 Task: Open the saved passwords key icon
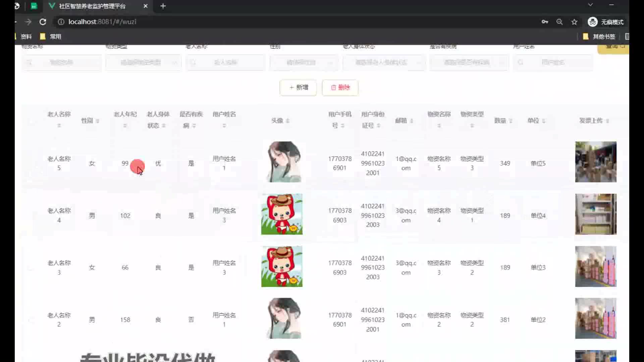[545, 22]
